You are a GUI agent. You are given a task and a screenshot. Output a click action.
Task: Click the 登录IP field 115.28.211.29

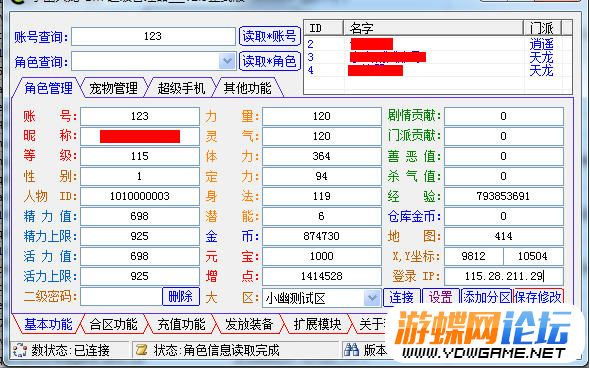(504, 276)
